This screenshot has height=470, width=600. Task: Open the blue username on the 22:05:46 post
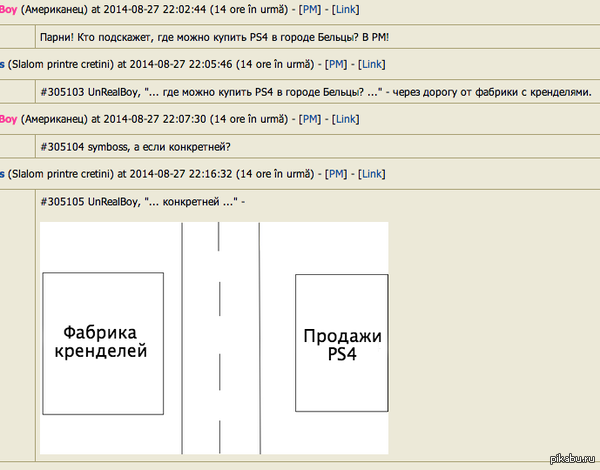3,64
